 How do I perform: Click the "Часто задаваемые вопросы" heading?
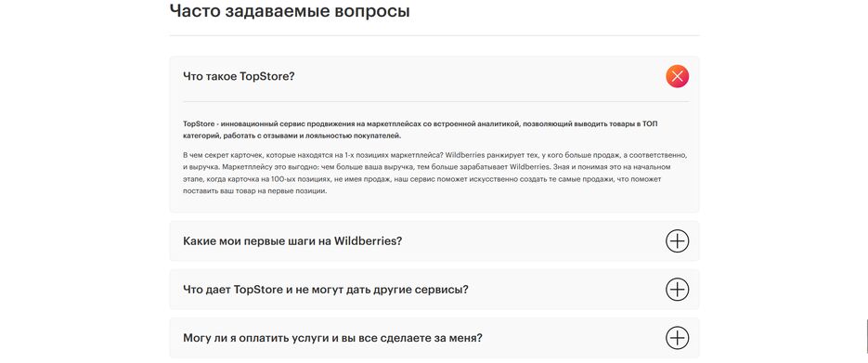[290, 10]
